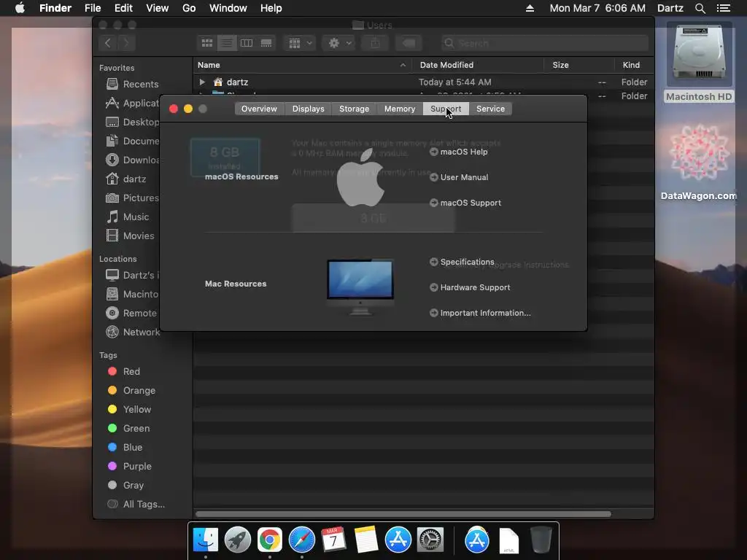Expand the dartz folder in Finder
The width and height of the screenshot is (747, 560).
pos(202,82)
